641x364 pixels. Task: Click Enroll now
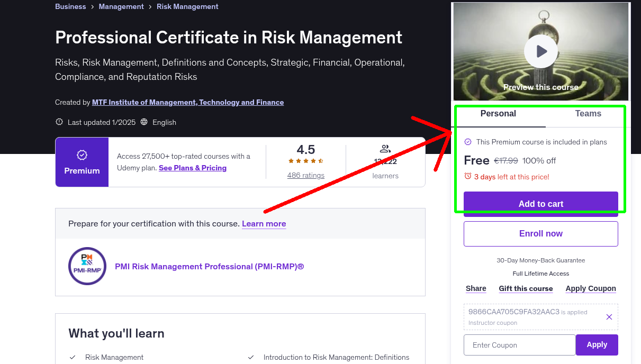540,233
